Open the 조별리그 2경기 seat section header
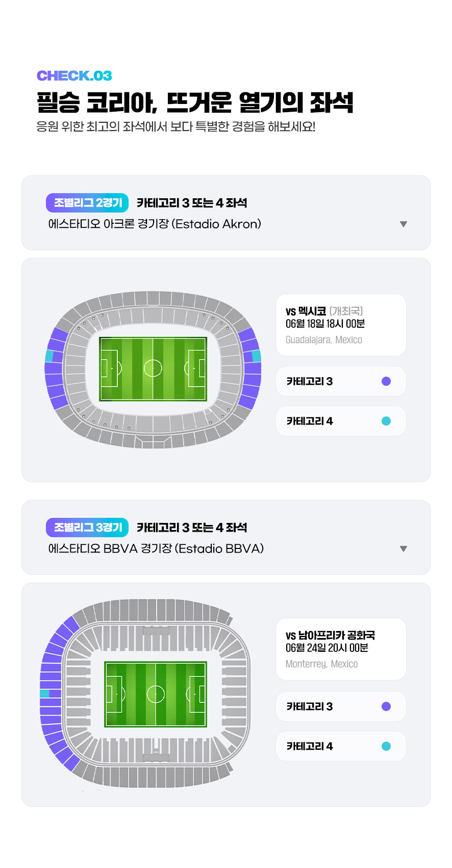 (x=226, y=213)
